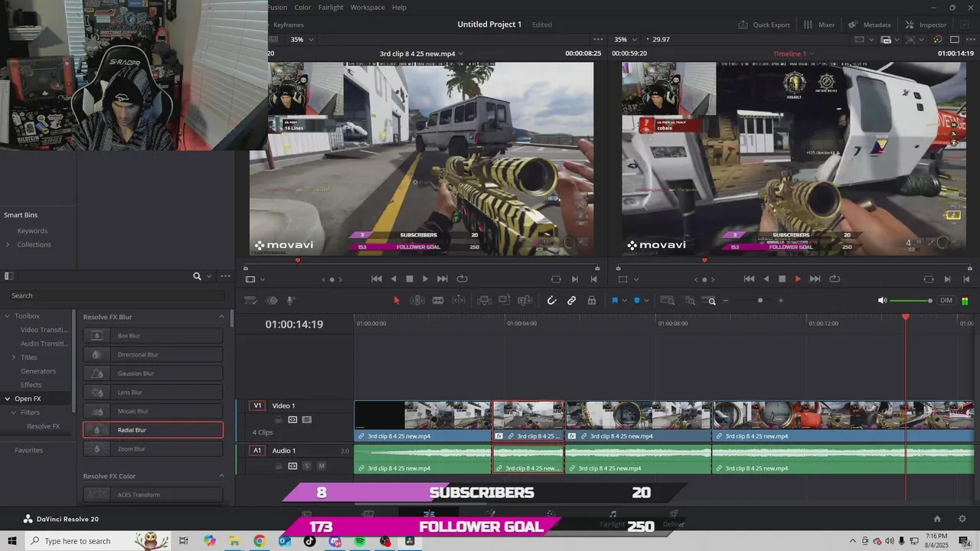The width and height of the screenshot is (980, 551).
Task: Select Video Transitions in Toolbox
Action: tap(44, 330)
